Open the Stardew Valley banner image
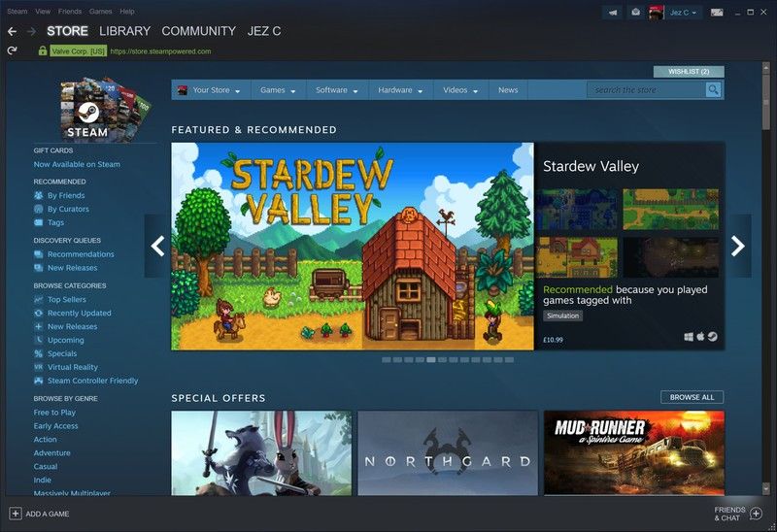 pyautogui.click(x=353, y=247)
